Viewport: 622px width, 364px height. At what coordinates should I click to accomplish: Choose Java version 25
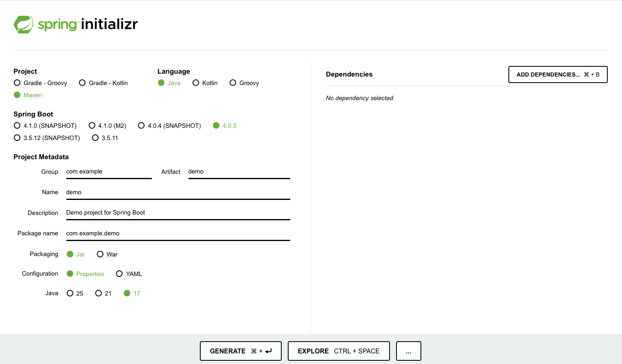(70, 294)
